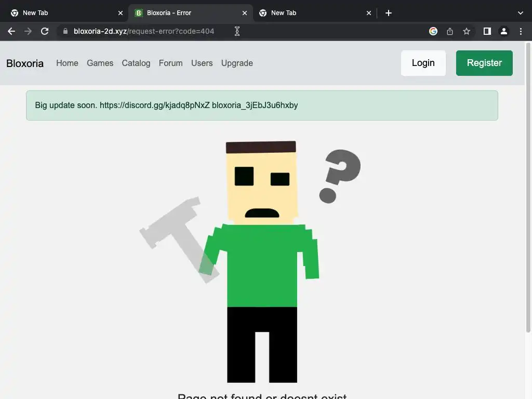Open the Chrome profile menu

click(x=504, y=31)
